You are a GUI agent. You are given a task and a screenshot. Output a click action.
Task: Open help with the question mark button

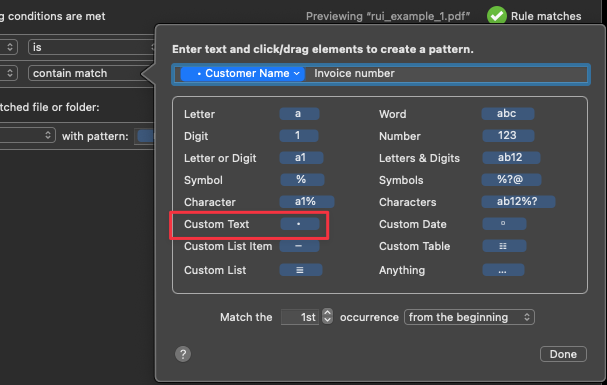(183, 354)
